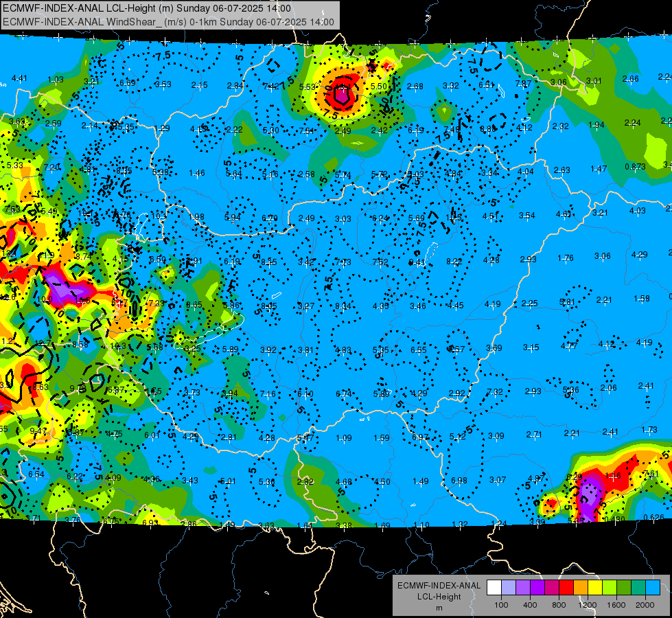Screen dimensions: 672x618
Task: Click the wind shear value 3.43
Action: [x=190, y=481]
